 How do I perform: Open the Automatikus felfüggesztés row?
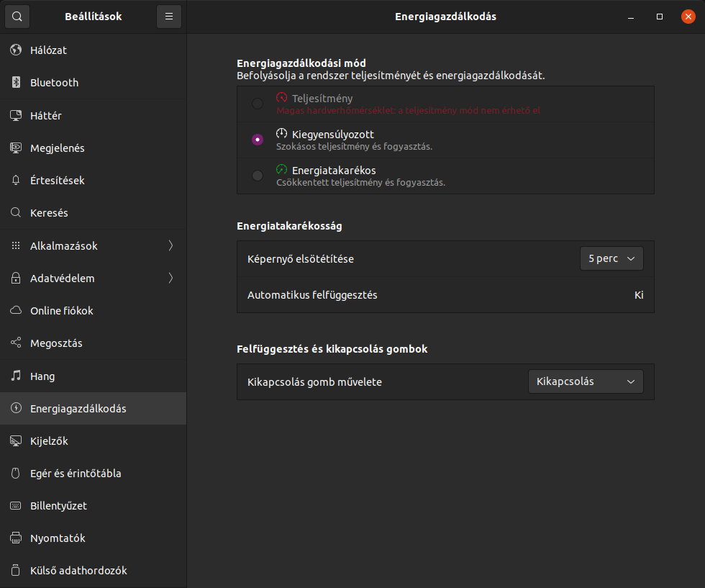[445, 295]
